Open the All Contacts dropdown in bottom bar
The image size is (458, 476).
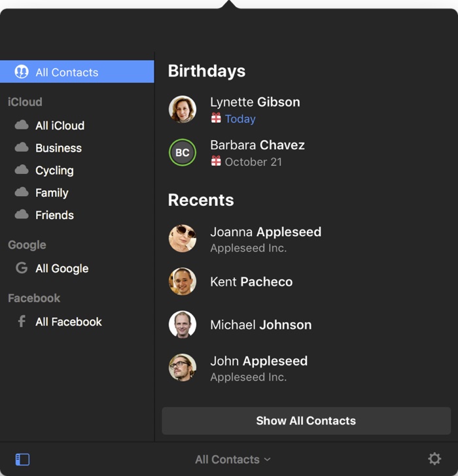233,459
